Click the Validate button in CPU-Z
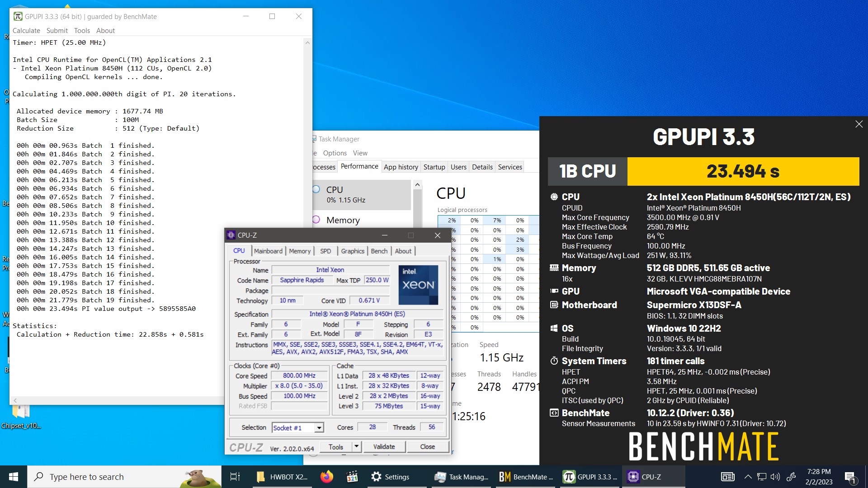 [384, 447]
